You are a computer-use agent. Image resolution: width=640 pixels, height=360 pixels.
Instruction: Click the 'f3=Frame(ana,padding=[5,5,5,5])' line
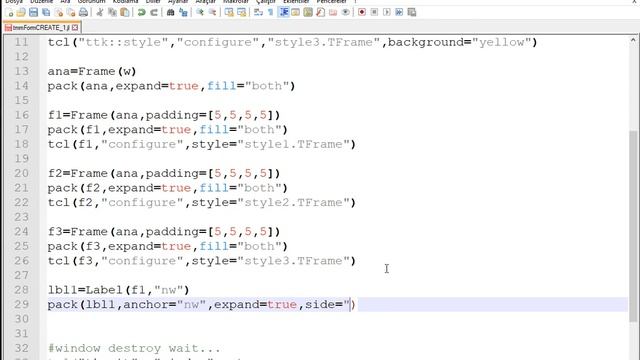pyautogui.click(x=164, y=232)
